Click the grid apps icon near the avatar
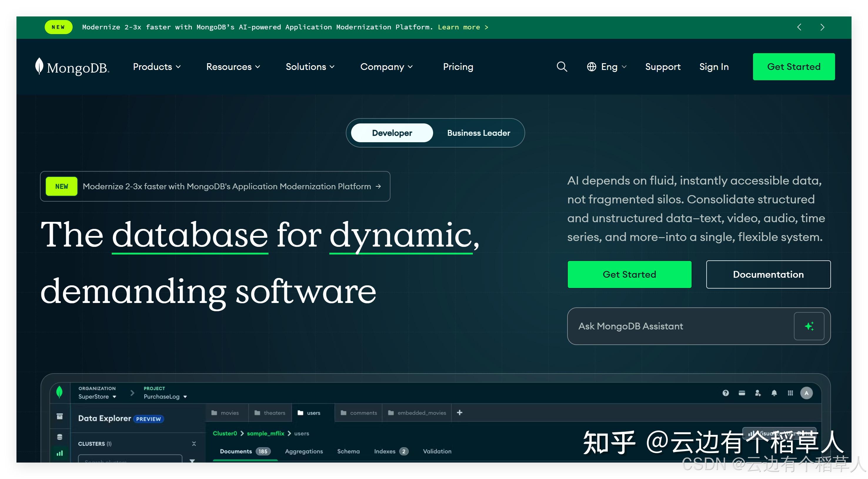 (790, 393)
